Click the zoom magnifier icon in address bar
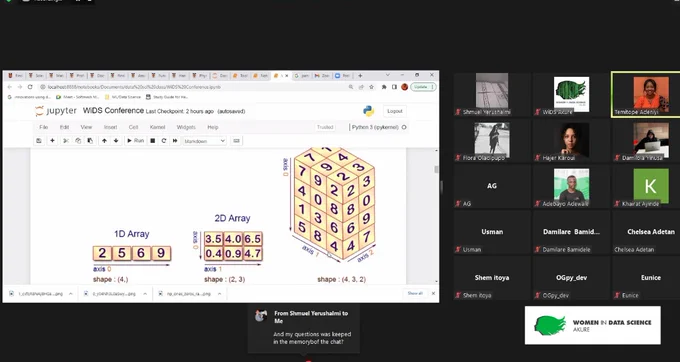 click(x=350, y=87)
